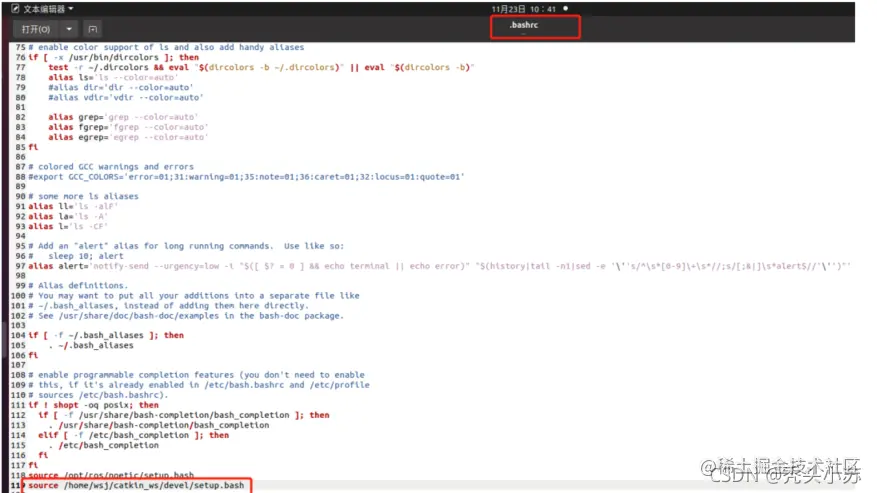Click the line '# enable color support of ls'
877x493 pixels.
click(x=166, y=48)
